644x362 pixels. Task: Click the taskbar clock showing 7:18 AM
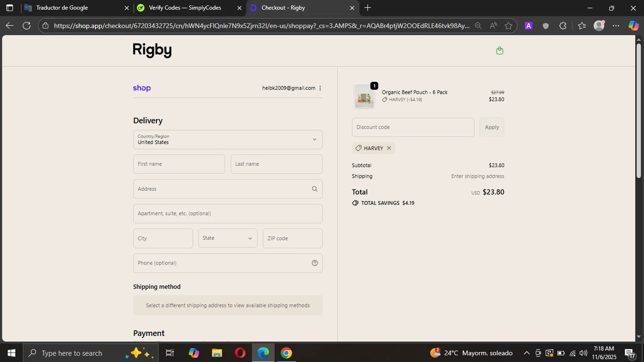point(604,353)
